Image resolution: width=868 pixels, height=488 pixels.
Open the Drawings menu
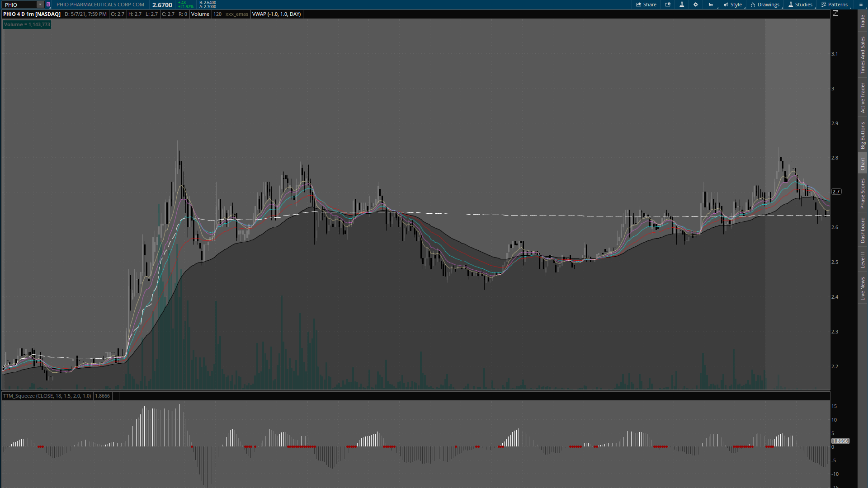click(x=765, y=5)
